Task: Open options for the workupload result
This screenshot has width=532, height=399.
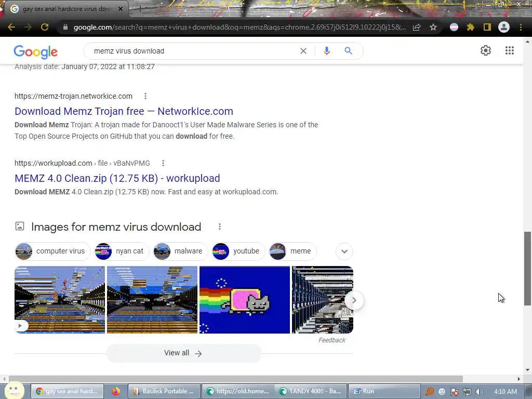Action: [x=163, y=163]
